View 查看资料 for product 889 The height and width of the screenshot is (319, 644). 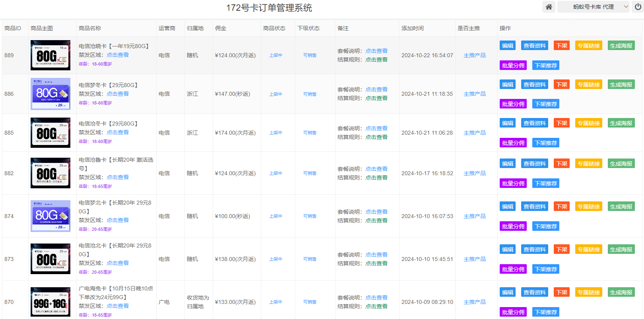pyautogui.click(x=535, y=46)
